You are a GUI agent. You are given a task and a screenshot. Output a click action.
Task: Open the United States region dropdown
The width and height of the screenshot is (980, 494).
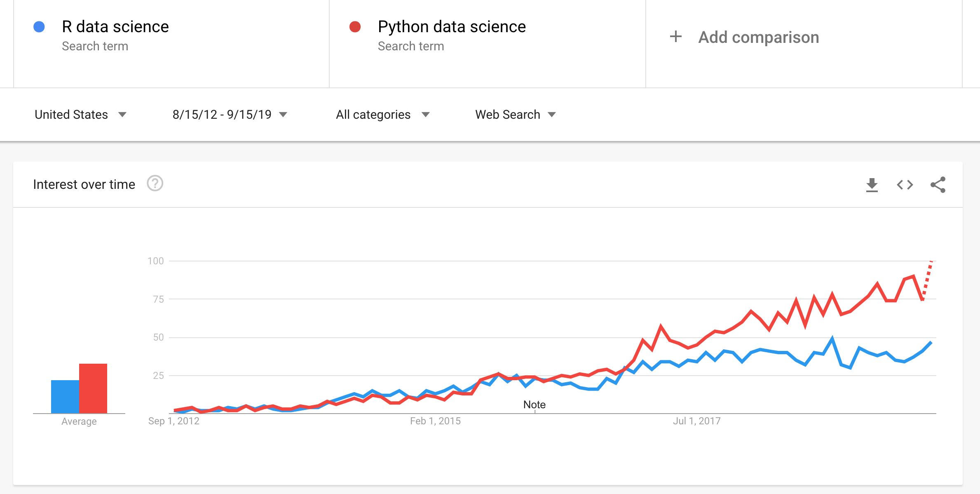(80, 114)
